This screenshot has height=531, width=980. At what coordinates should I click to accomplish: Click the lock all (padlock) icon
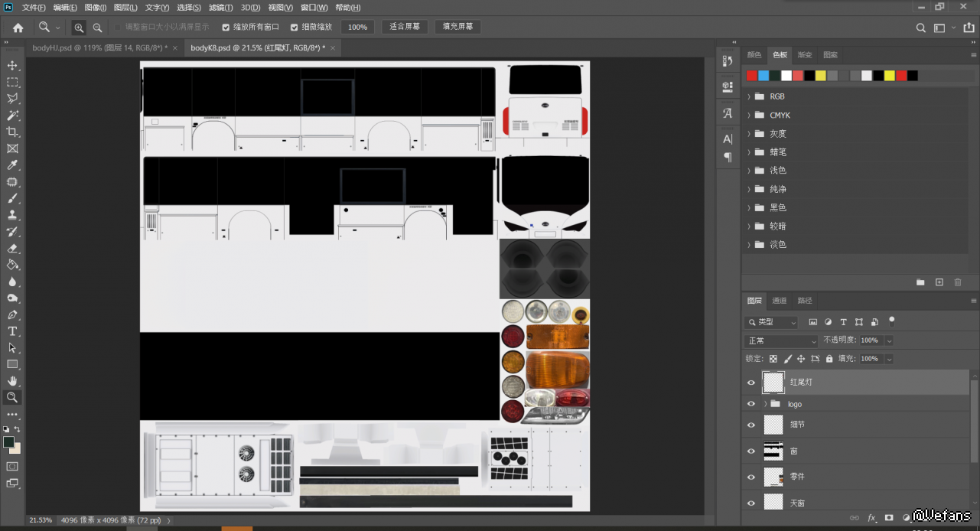click(829, 359)
